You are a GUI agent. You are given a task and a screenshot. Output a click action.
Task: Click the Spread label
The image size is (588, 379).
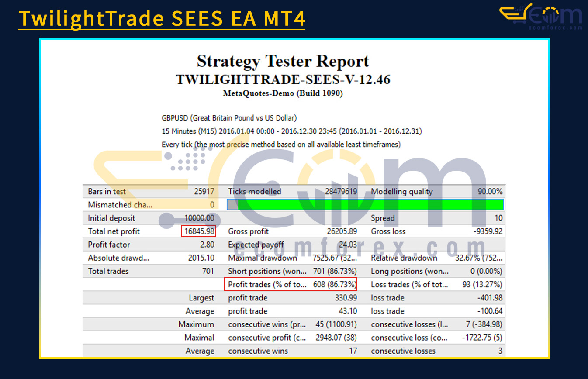pos(383,218)
